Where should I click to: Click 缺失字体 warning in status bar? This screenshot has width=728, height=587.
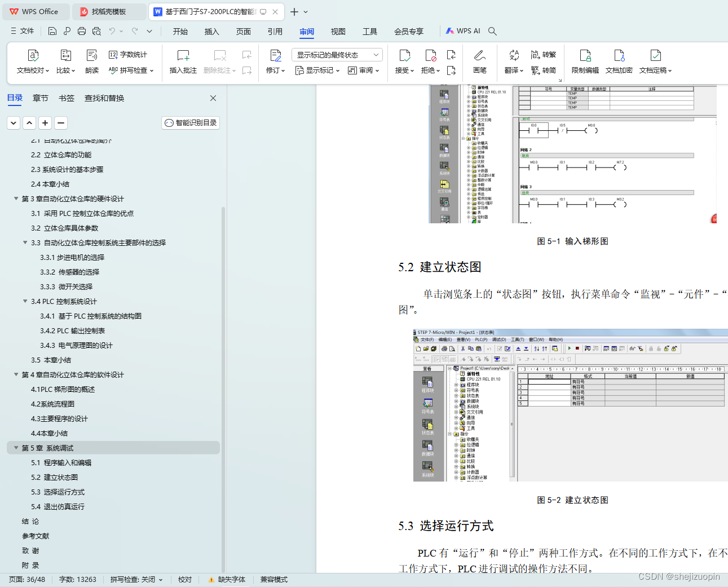227,580
